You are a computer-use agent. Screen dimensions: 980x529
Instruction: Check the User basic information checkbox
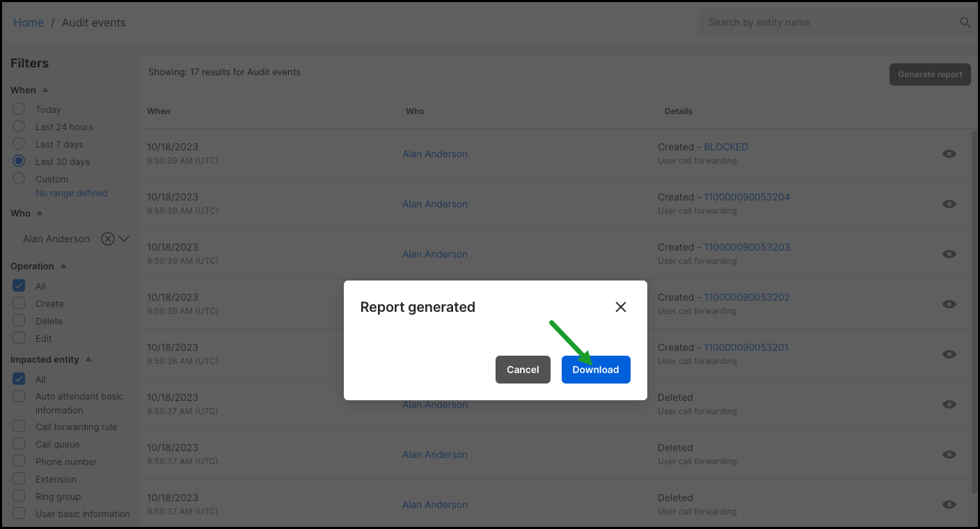pyautogui.click(x=19, y=514)
